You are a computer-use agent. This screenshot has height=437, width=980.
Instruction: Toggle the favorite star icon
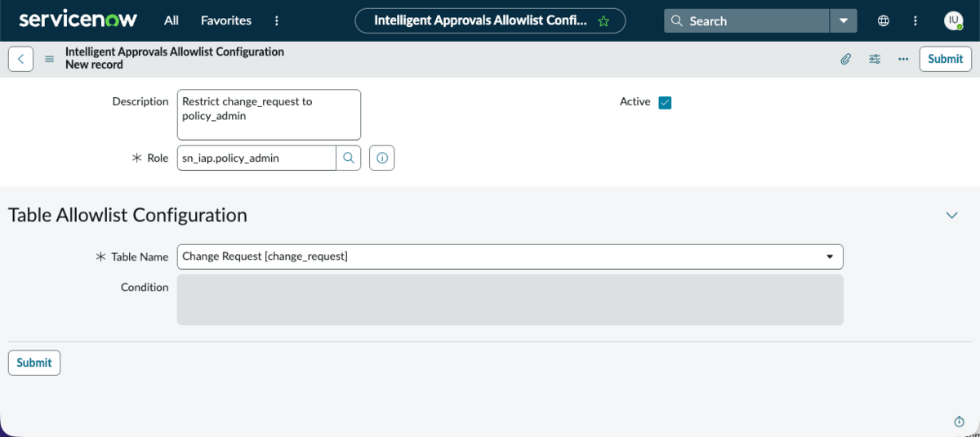604,21
